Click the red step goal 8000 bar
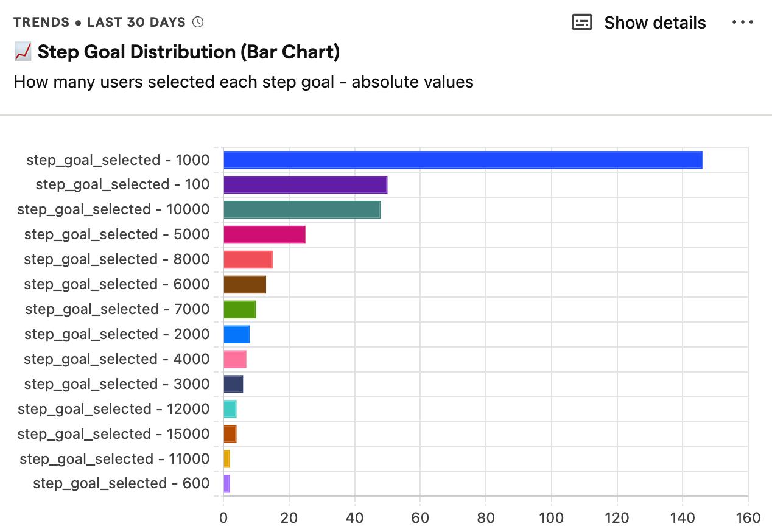 248,259
